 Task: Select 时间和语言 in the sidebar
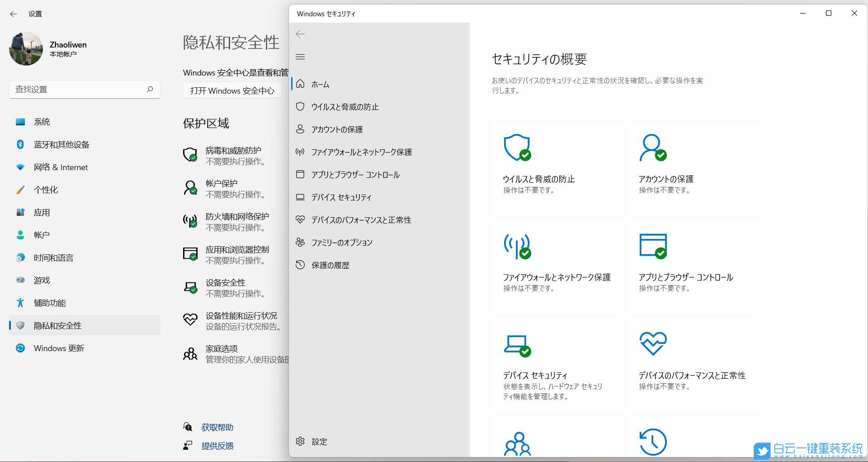53,257
